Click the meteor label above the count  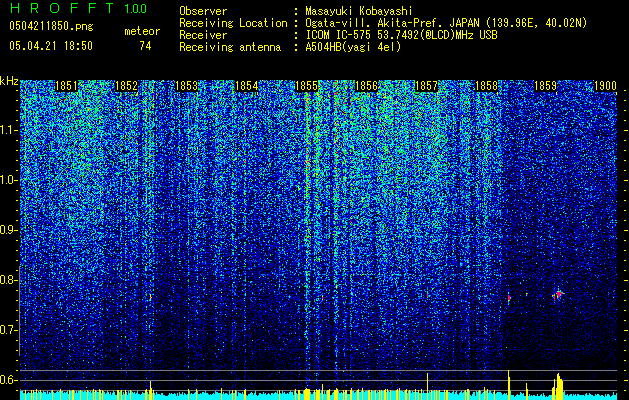(x=142, y=31)
